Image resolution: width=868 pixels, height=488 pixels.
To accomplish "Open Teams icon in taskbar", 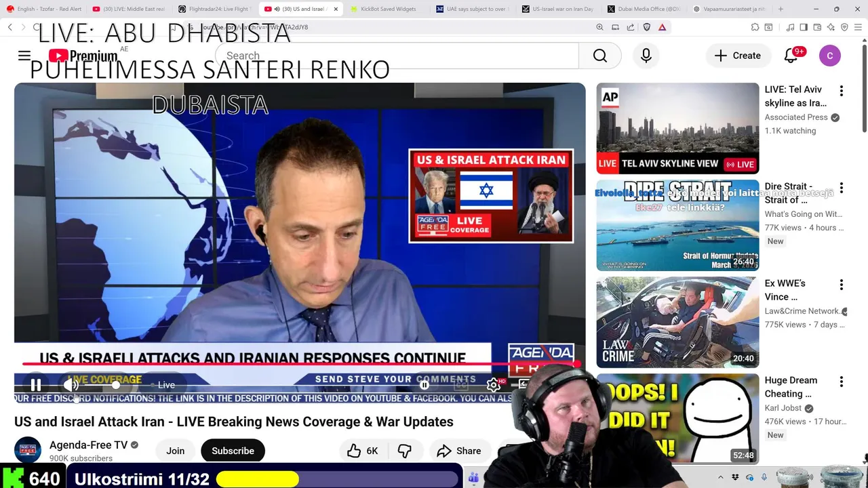I will coord(473,478).
